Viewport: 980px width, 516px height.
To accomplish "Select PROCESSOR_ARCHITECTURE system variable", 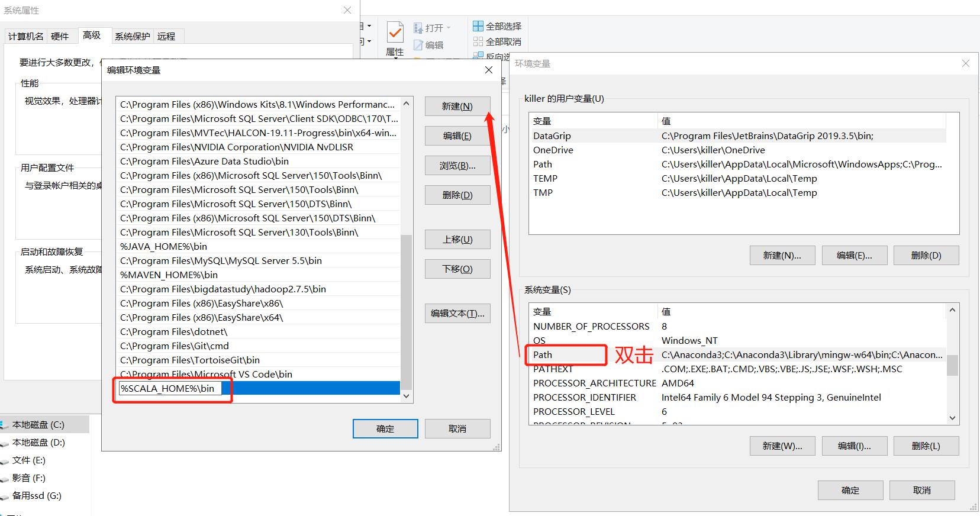I will [738, 383].
